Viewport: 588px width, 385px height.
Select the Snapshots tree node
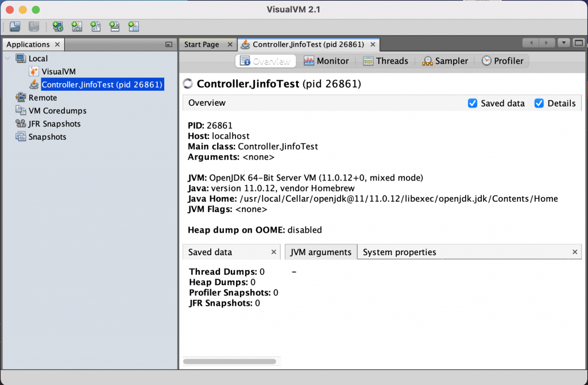[47, 137]
